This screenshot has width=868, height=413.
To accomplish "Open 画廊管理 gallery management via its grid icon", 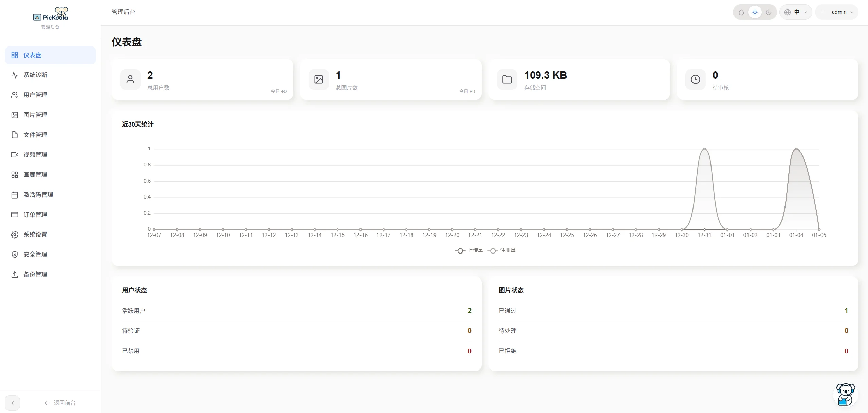I will (x=15, y=175).
